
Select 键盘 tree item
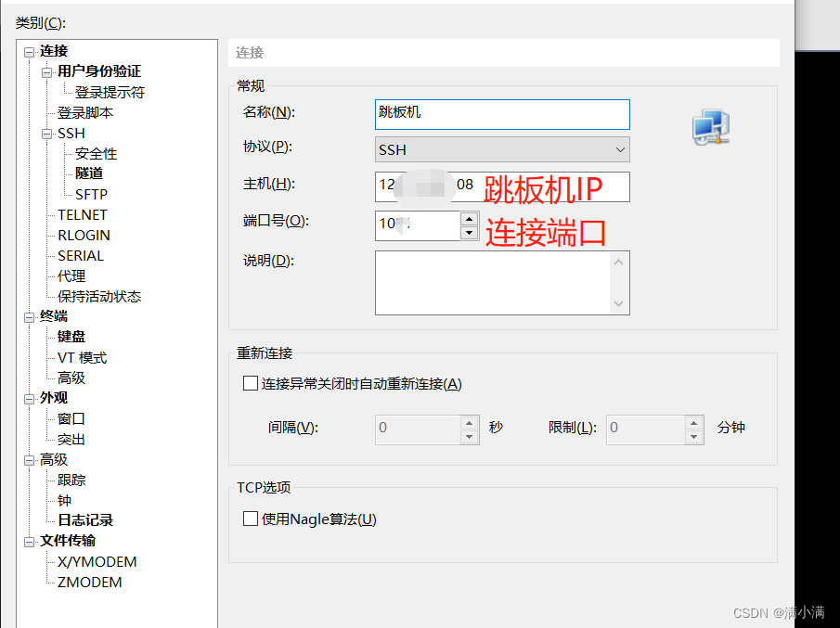pos(71,336)
